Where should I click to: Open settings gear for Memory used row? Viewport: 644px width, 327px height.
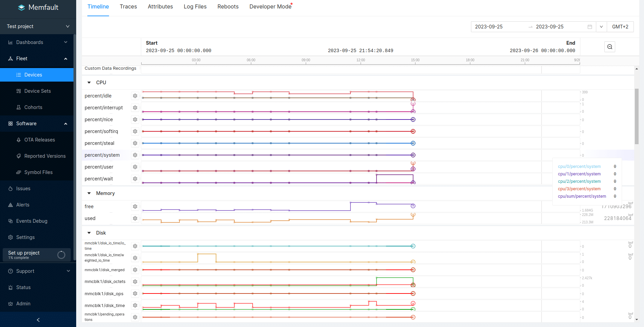coord(135,218)
